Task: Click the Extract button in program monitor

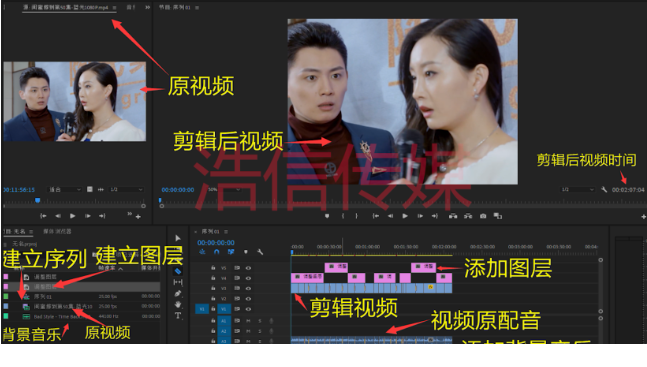Action: coord(468,216)
